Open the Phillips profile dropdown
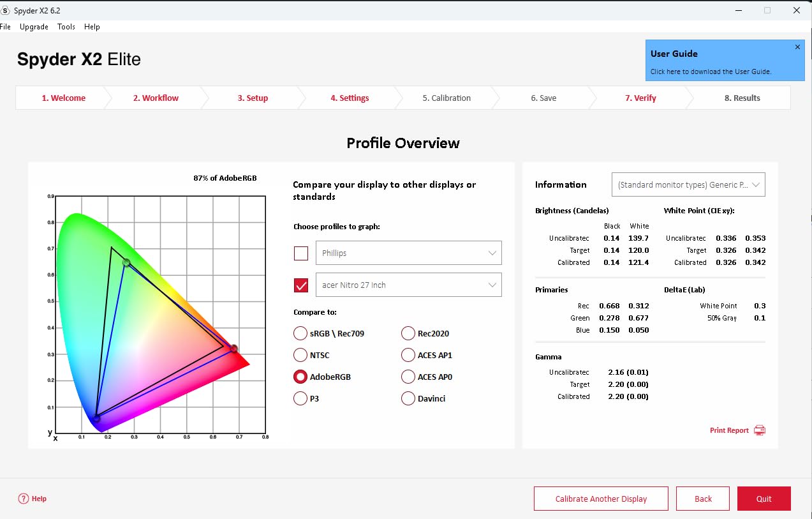The width and height of the screenshot is (812, 519). point(408,253)
